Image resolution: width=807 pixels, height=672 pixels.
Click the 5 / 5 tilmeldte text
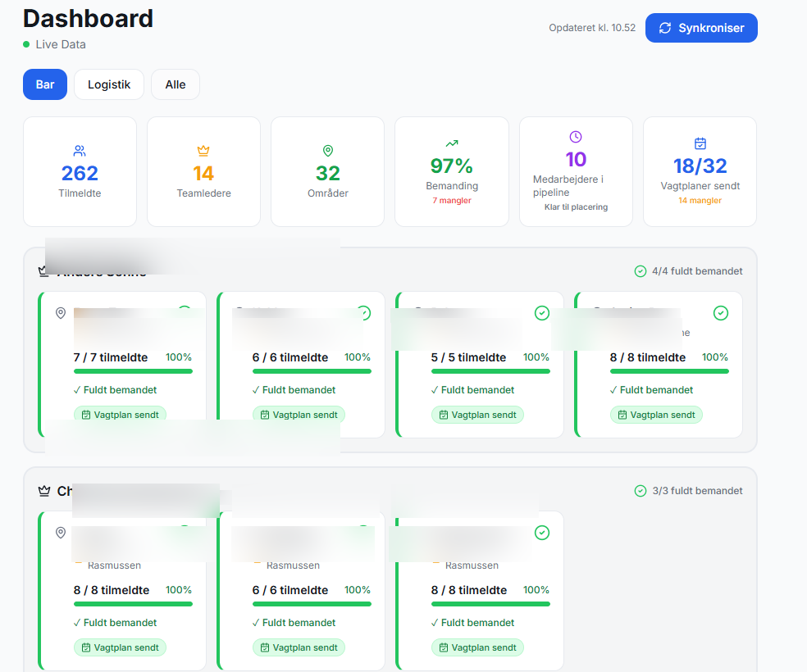(x=468, y=357)
